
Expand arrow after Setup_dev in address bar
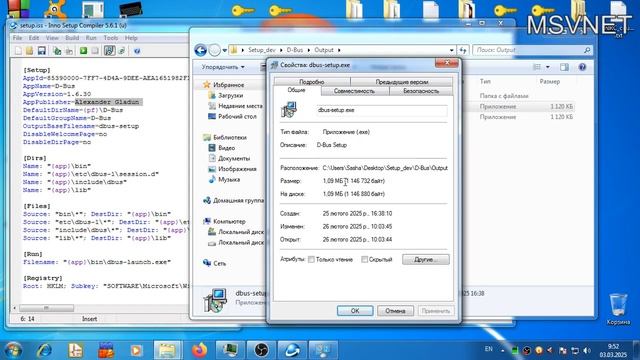[281, 50]
